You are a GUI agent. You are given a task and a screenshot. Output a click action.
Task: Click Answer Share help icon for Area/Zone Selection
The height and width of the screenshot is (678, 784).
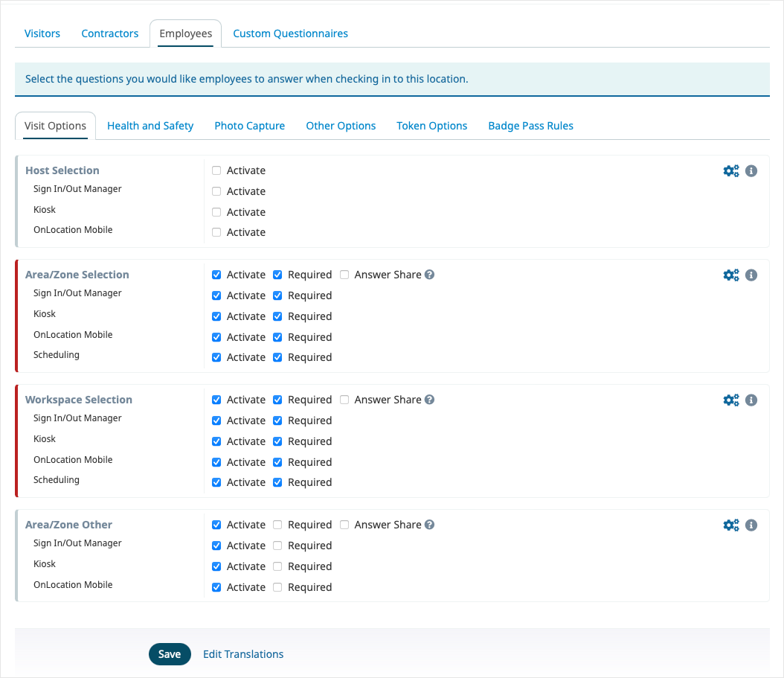(x=429, y=275)
